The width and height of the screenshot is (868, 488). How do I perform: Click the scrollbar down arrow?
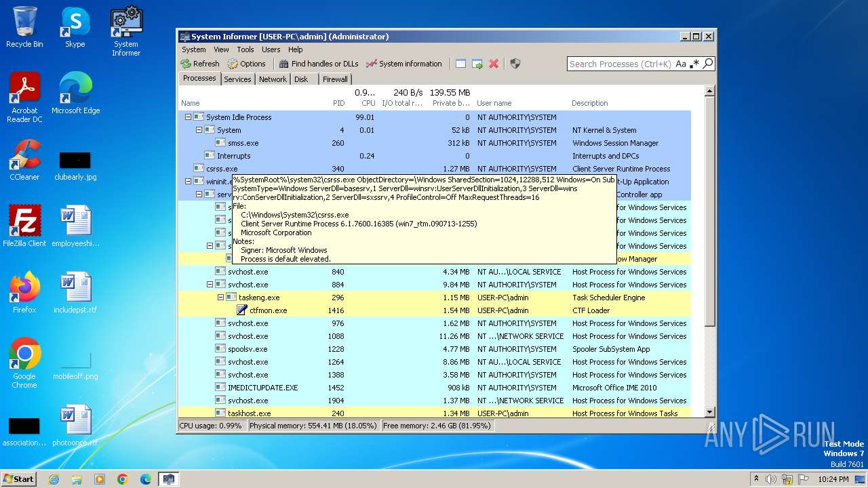(x=710, y=412)
